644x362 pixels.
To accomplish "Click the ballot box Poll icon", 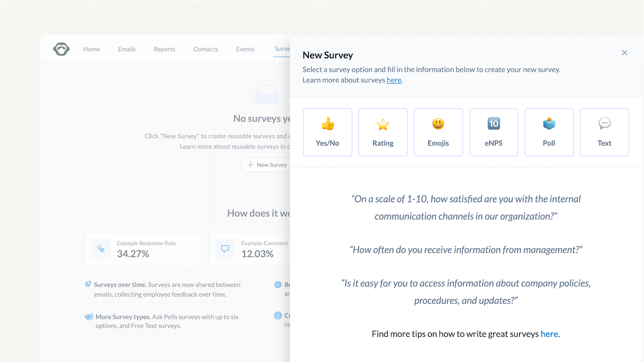I will tap(549, 124).
